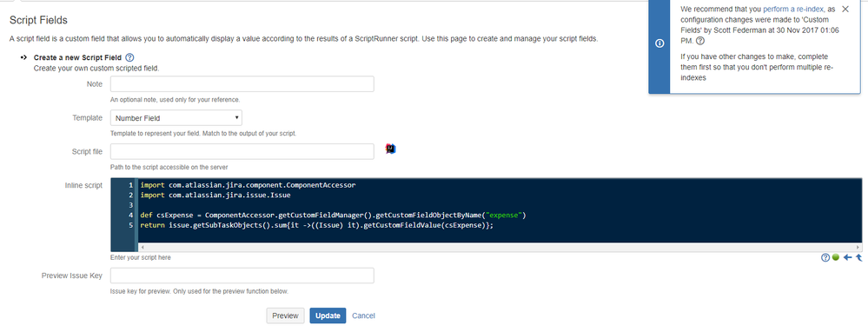Click the blue curved up arrow icon
Viewport: 868px width, 332px height.
click(858, 257)
